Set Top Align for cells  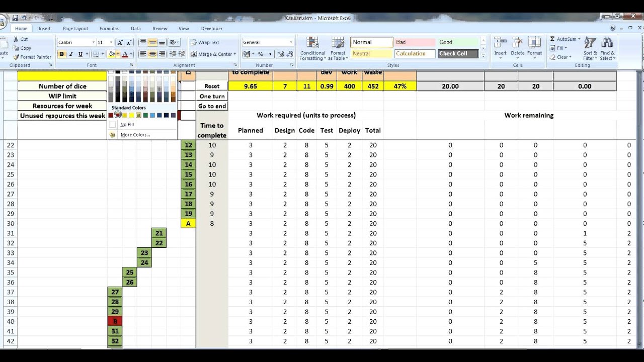tap(143, 43)
